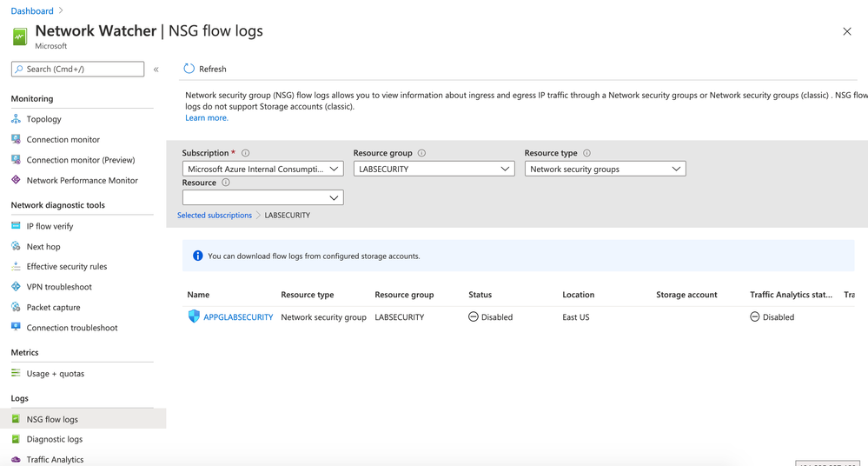Collapse the sidebar with double chevron
This screenshot has width=868, height=466.
[x=156, y=69]
